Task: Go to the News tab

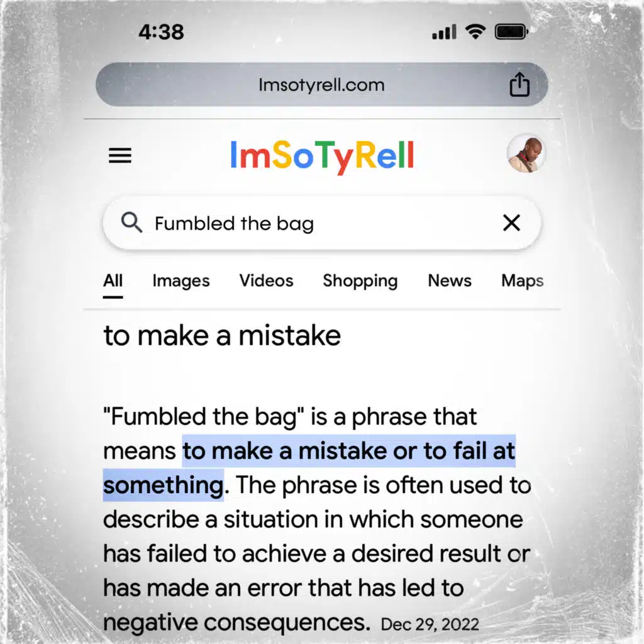Action: point(450,280)
